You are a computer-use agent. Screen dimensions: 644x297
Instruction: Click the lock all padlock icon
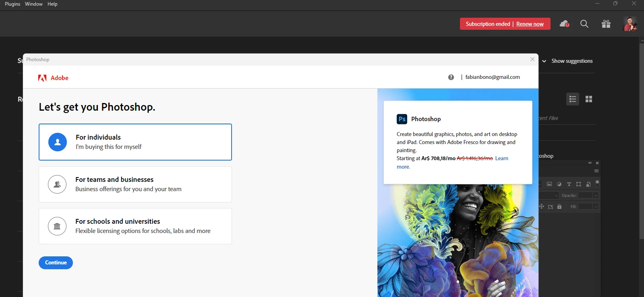(559, 206)
